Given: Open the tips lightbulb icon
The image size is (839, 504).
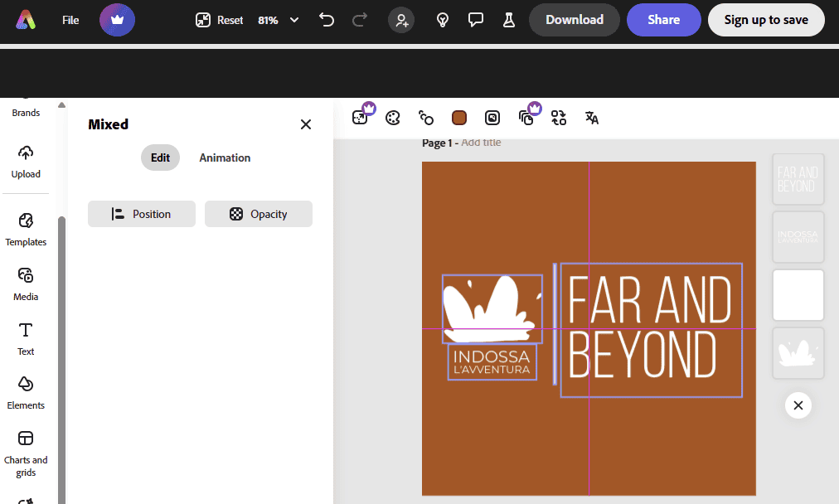Looking at the screenshot, I should [443, 19].
